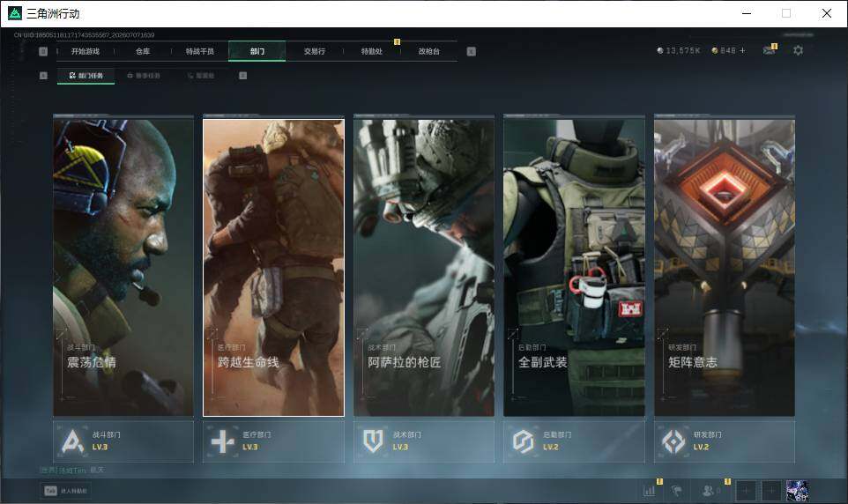Screen dimensions: 848x504
Task: Click the 战术部门 shield emblem icon
Action: tap(373, 441)
